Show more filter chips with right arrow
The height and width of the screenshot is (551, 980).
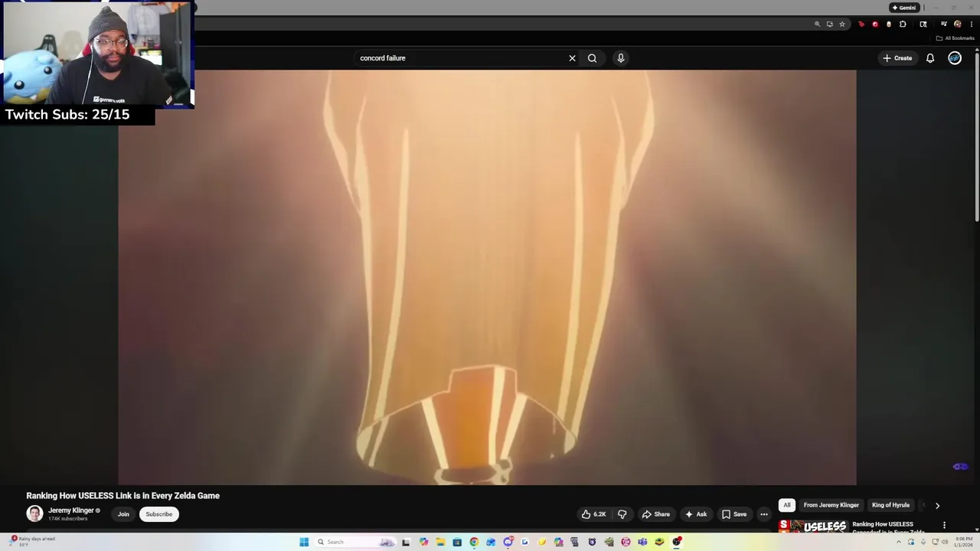click(937, 505)
